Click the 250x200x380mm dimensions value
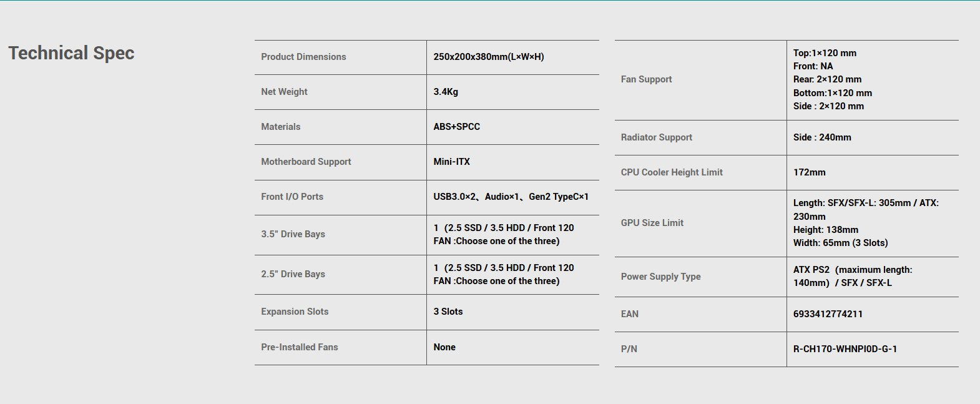 [489, 57]
